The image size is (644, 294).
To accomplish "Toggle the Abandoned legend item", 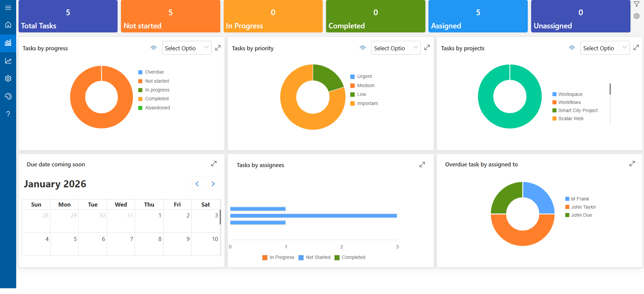I will pyautogui.click(x=154, y=108).
